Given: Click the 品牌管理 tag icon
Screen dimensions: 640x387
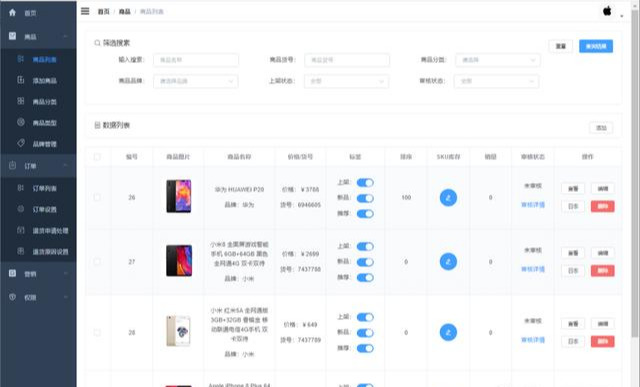Looking at the screenshot, I should 20,143.
